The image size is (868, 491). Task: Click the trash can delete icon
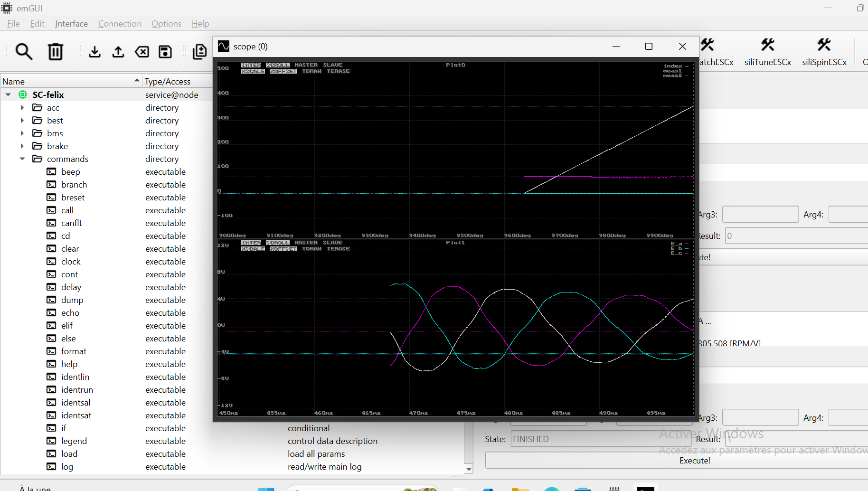56,51
